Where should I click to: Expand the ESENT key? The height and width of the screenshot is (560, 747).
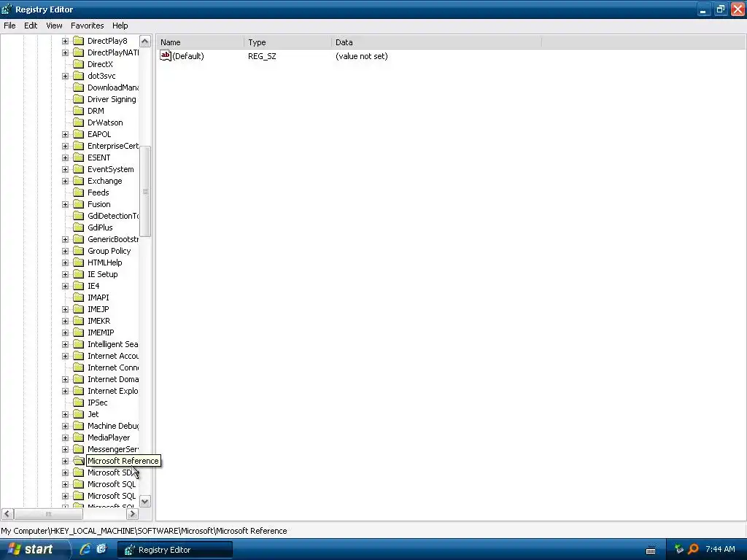(65, 157)
